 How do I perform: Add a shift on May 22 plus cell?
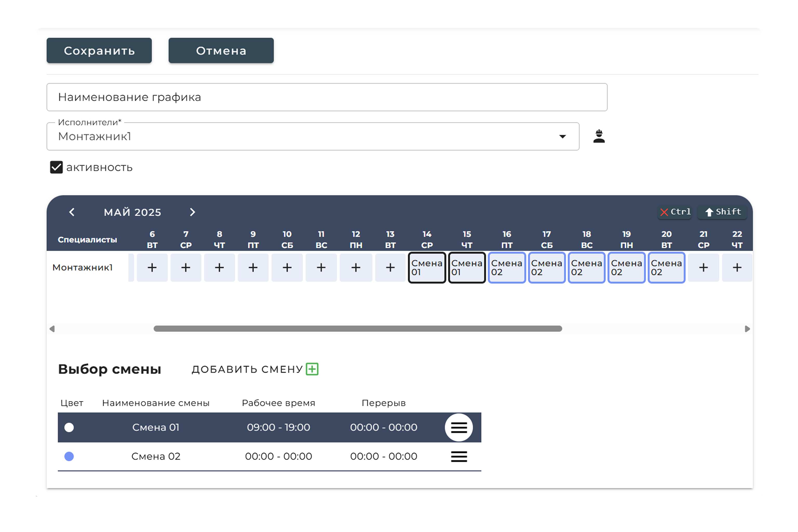736,268
